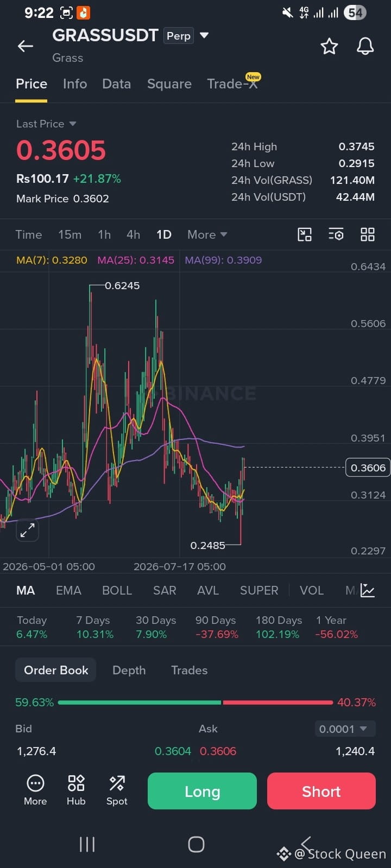Show the Depth tab

[x=129, y=670]
